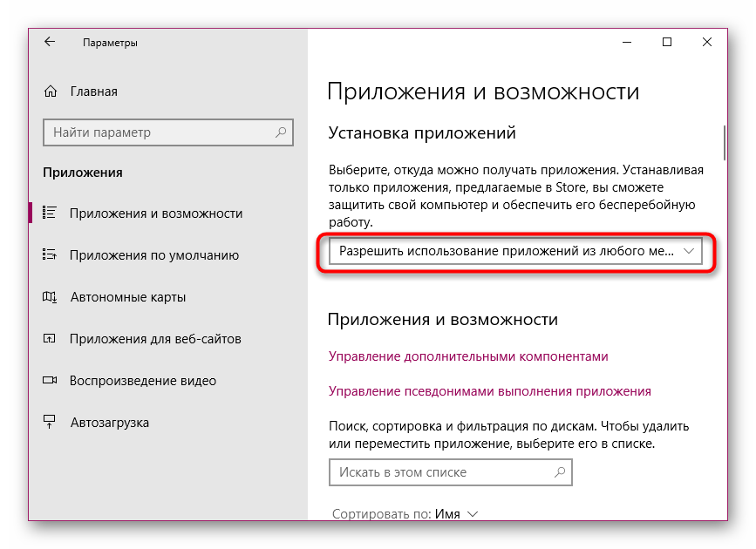Image resolution: width=756 pixels, height=549 pixels.
Task: Click magnifier in Искать в этом списке
Action: click(x=560, y=472)
